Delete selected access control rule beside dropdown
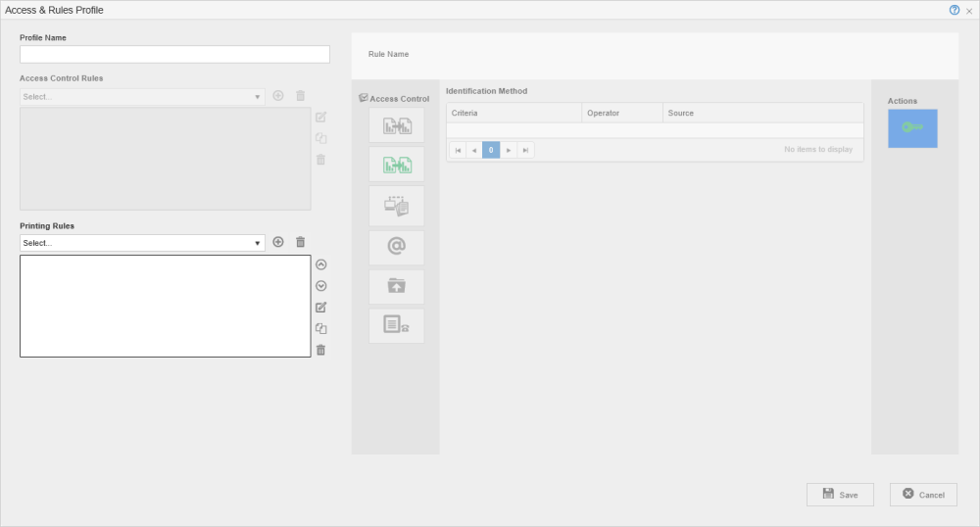The width and height of the screenshot is (980, 527). tap(300, 96)
